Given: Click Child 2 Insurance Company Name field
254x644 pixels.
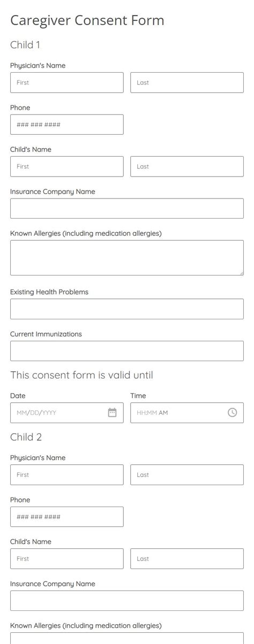Looking at the screenshot, I should pos(127,601).
